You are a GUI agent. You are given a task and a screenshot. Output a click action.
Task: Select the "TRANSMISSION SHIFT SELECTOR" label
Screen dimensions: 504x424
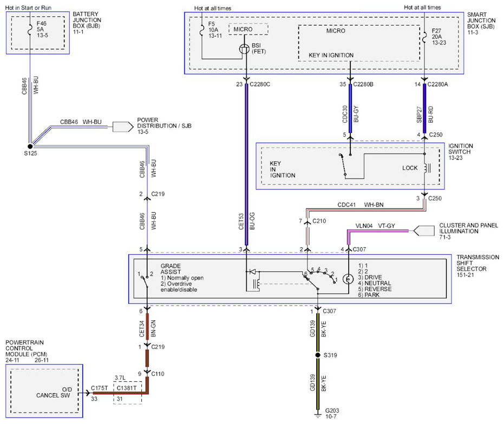477,263
